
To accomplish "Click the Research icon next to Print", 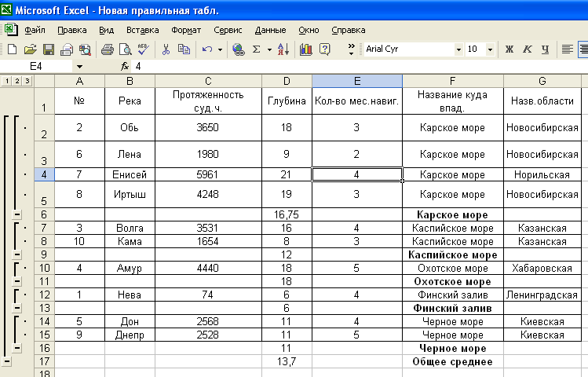I will click(85, 49).
